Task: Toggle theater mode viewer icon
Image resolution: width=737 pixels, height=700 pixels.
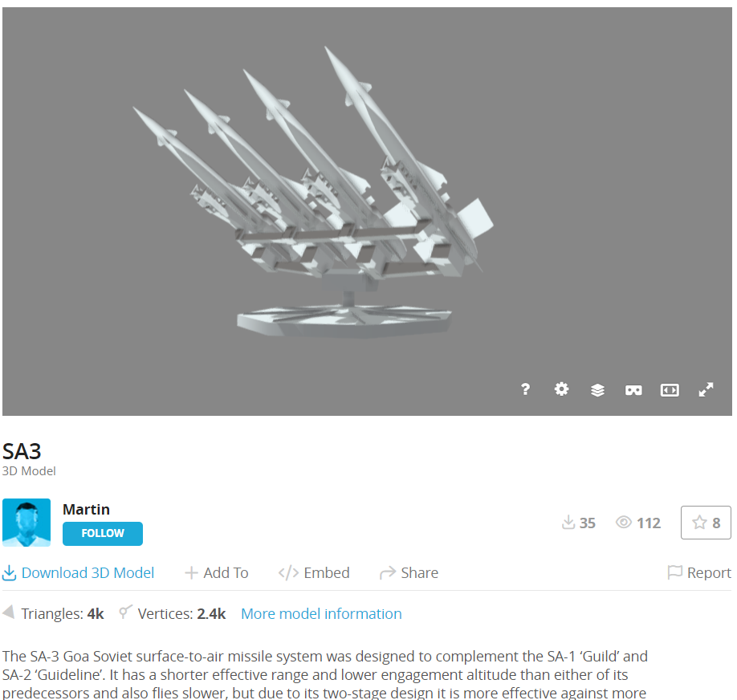Action: pos(670,390)
